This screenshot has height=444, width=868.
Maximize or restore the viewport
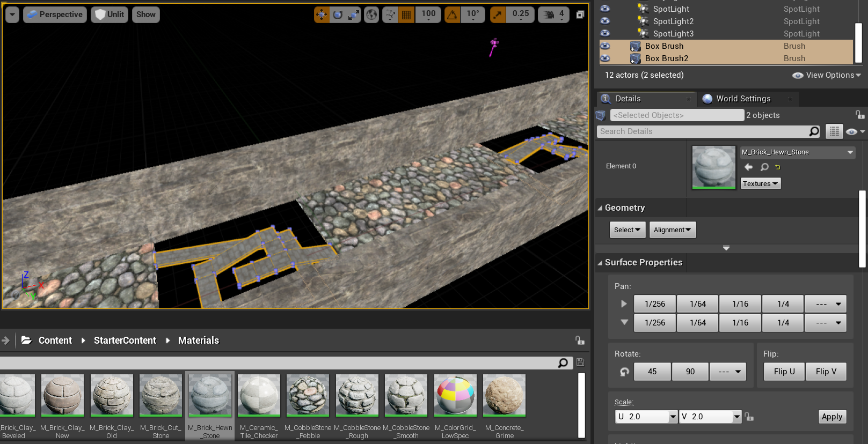580,14
